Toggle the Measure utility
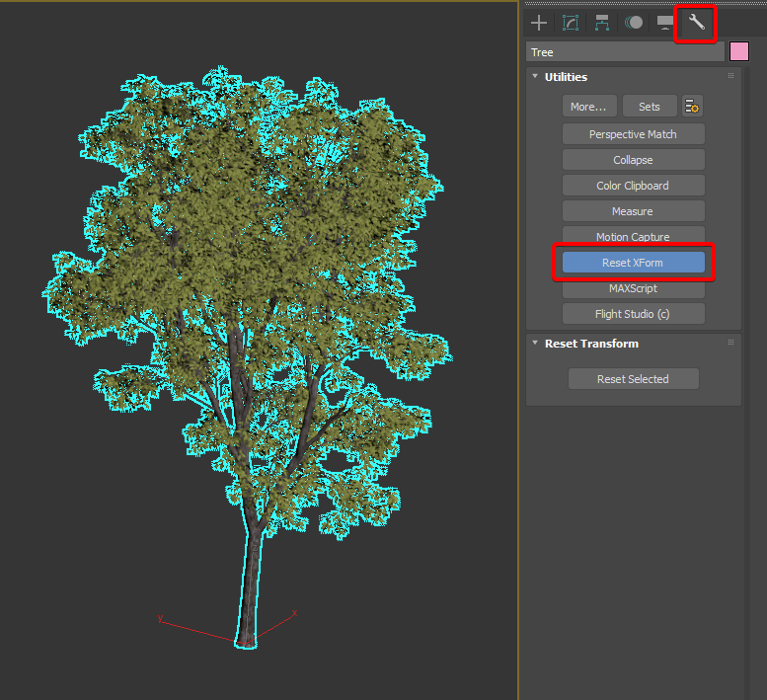The image size is (767, 700). tap(633, 211)
